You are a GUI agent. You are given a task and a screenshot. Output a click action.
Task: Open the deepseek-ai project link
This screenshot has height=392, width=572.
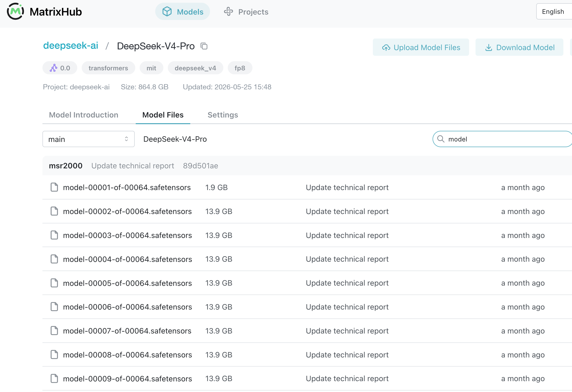click(71, 46)
